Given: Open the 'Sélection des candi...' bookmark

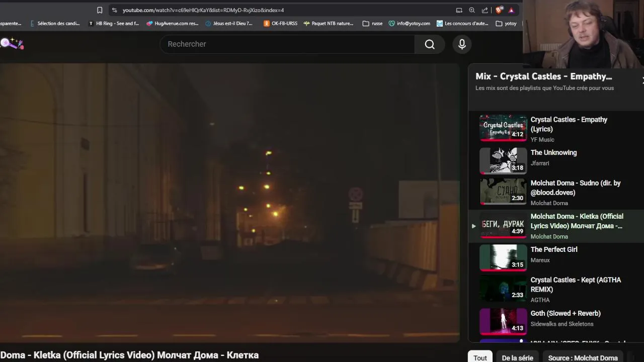Looking at the screenshot, I should point(55,23).
